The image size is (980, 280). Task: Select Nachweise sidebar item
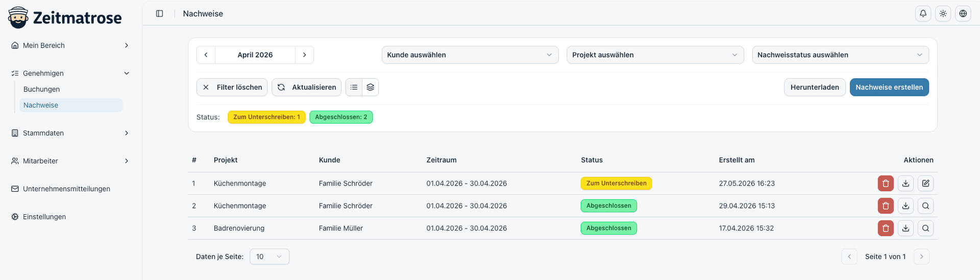(x=71, y=105)
